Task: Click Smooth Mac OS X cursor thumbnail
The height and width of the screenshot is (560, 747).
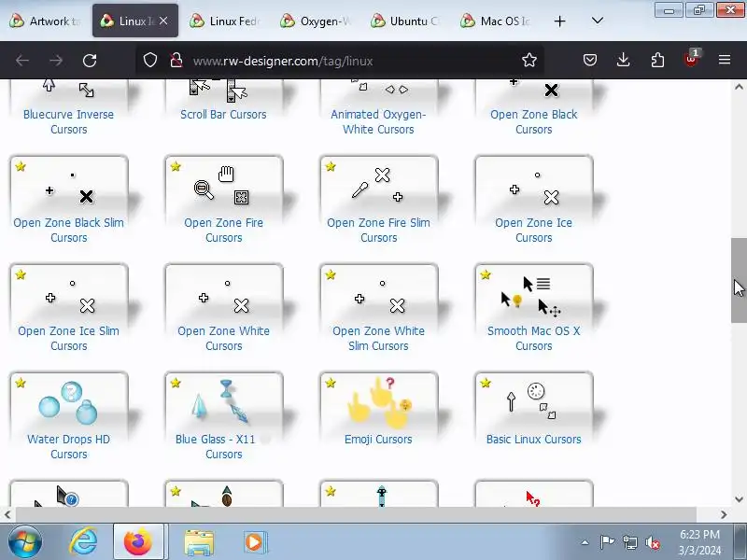Action: [x=533, y=293]
